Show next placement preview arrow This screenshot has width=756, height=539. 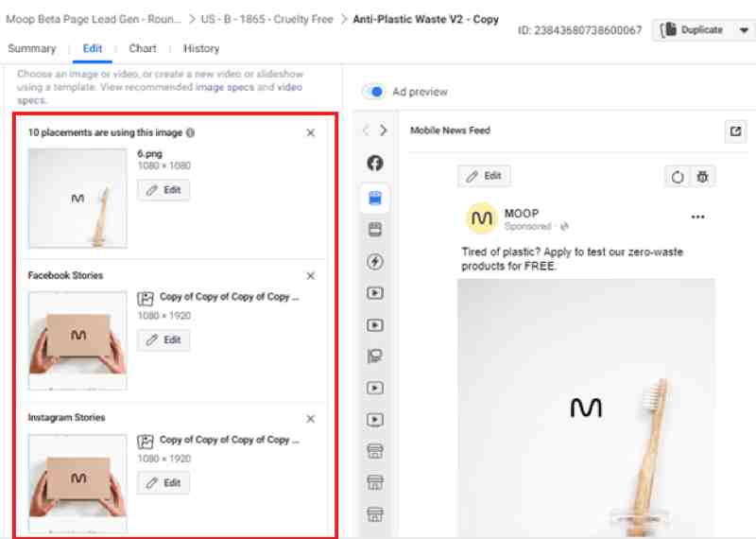[384, 130]
